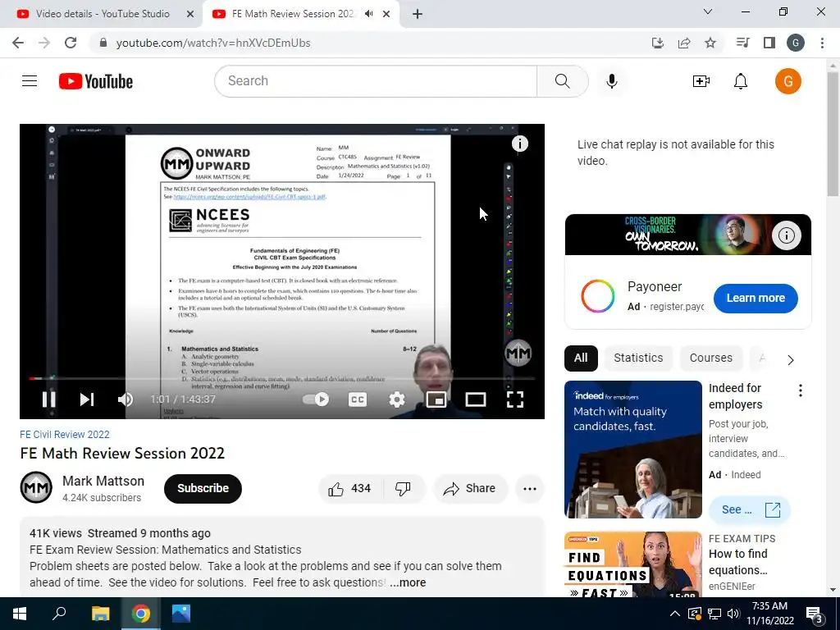This screenshot has width=840, height=630.
Task: Toggle autoplay switch in player
Action: pyautogui.click(x=316, y=399)
